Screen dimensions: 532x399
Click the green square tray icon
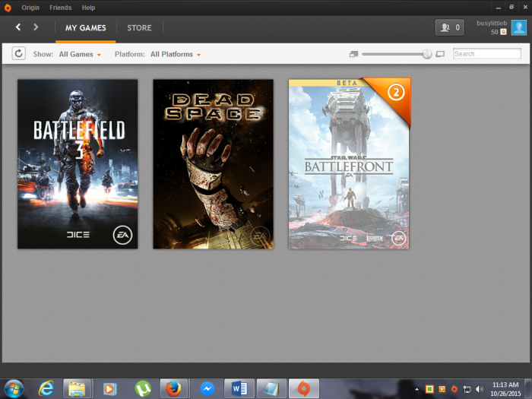(x=429, y=389)
